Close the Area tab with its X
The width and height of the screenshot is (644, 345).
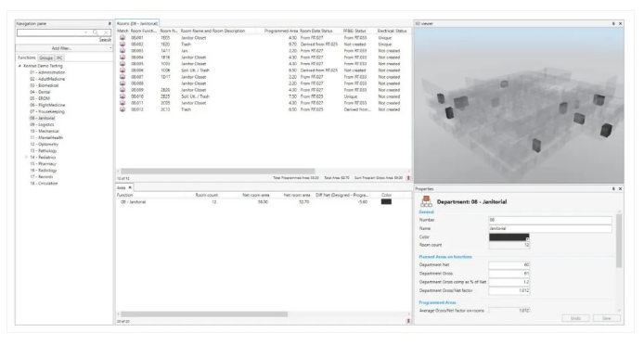(130, 187)
